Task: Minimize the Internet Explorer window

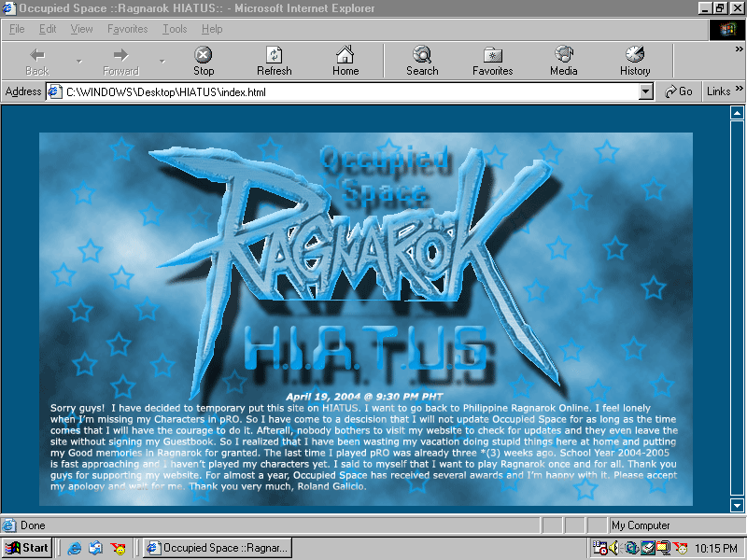Action: point(705,8)
